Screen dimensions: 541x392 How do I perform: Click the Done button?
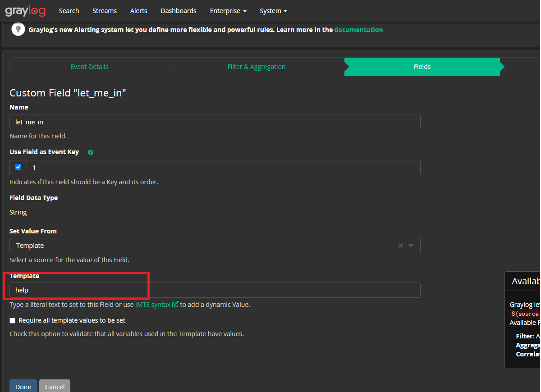coord(23,387)
